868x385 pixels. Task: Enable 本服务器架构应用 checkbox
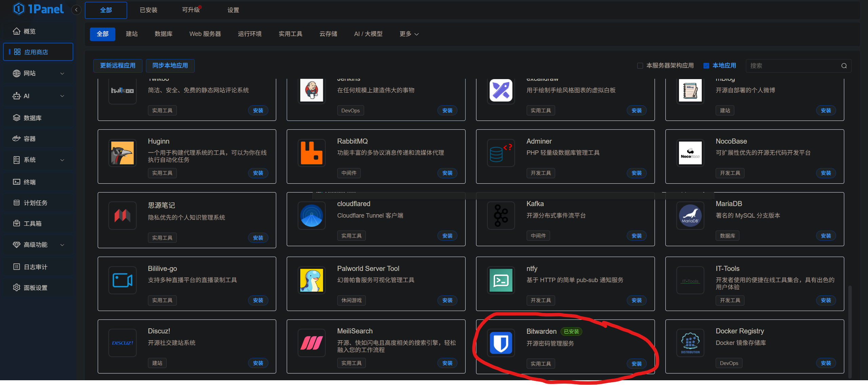pos(640,66)
